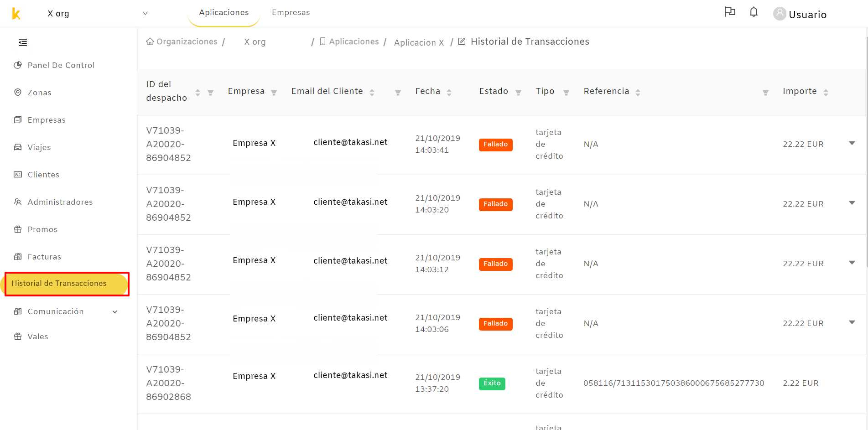868x430 pixels.
Task: Click ID V71039-A20020-86902868
Action: pyautogui.click(x=168, y=383)
